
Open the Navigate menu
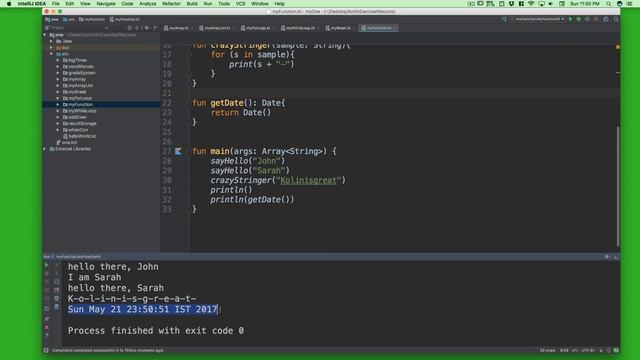click(106, 4)
